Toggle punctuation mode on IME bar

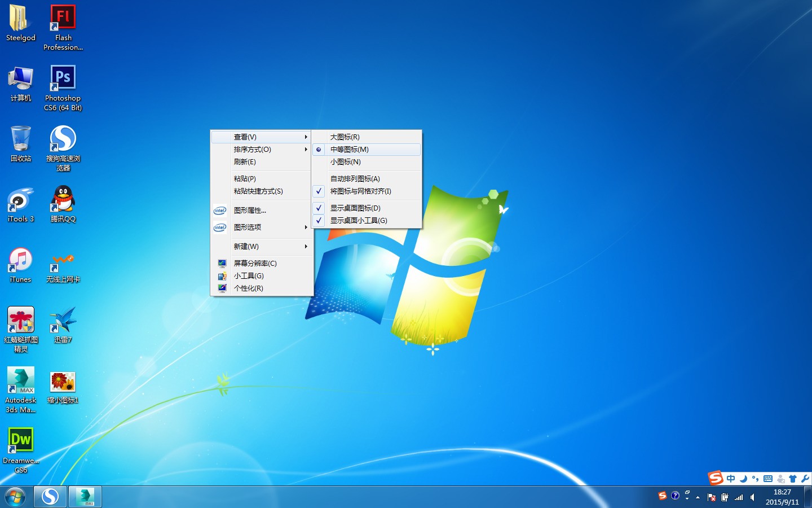[x=756, y=479]
